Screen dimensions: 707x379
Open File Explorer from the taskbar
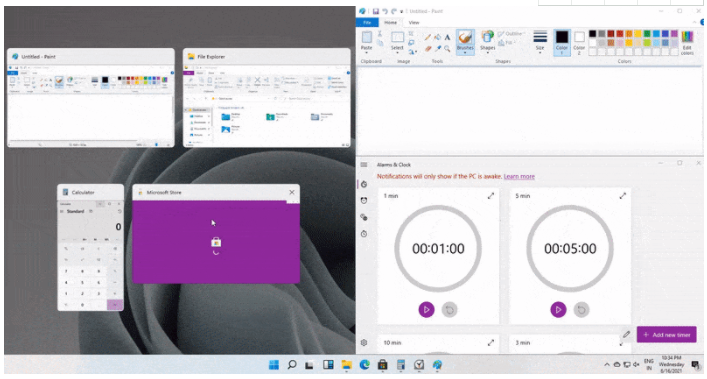tap(346, 365)
